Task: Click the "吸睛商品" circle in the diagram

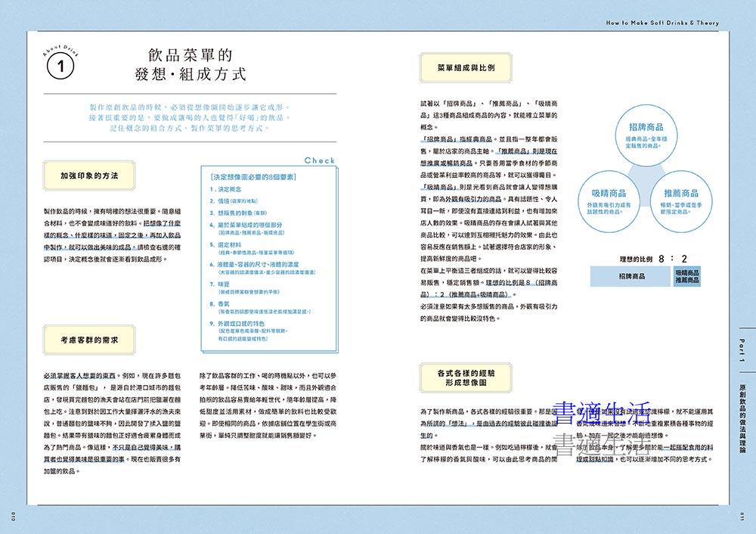Action: click(609, 201)
